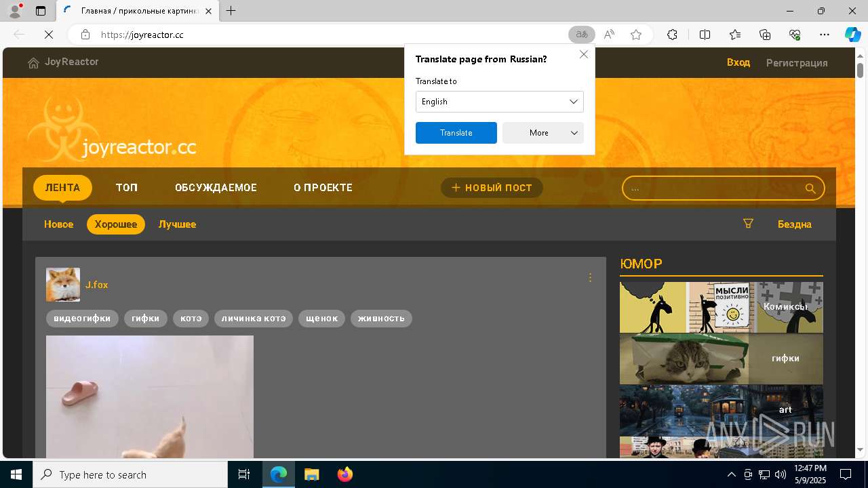Click the котэ tag
The image size is (868, 488).
tap(191, 319)
